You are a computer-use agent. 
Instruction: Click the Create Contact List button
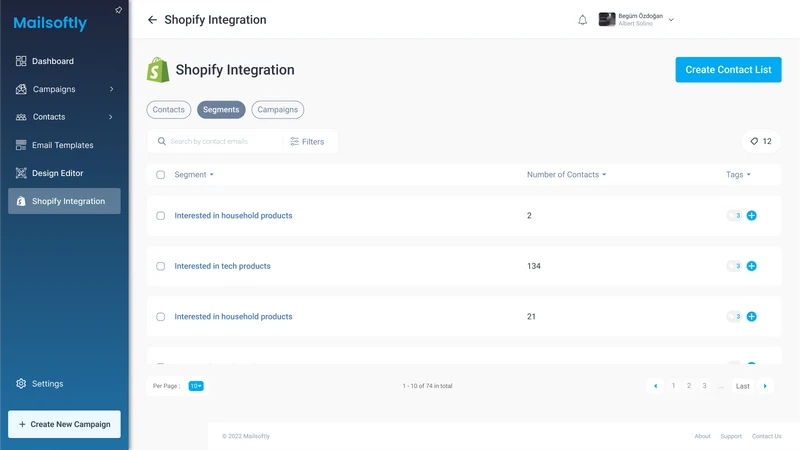pos(728,69)
